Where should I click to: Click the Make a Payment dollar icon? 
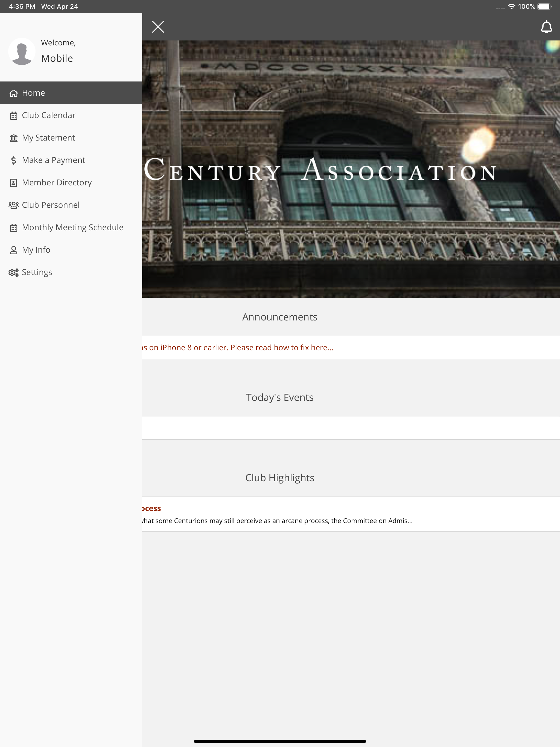[13, 161]
